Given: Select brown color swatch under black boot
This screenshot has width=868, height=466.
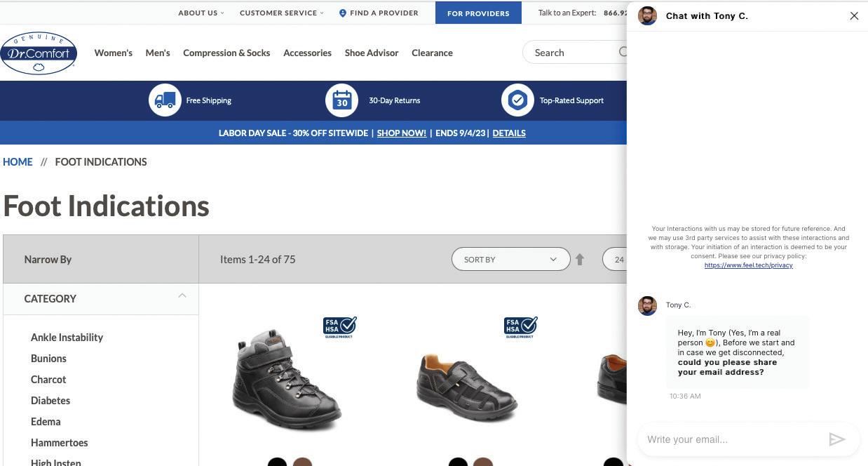Looking at the screenshot, I should point(302,462).
